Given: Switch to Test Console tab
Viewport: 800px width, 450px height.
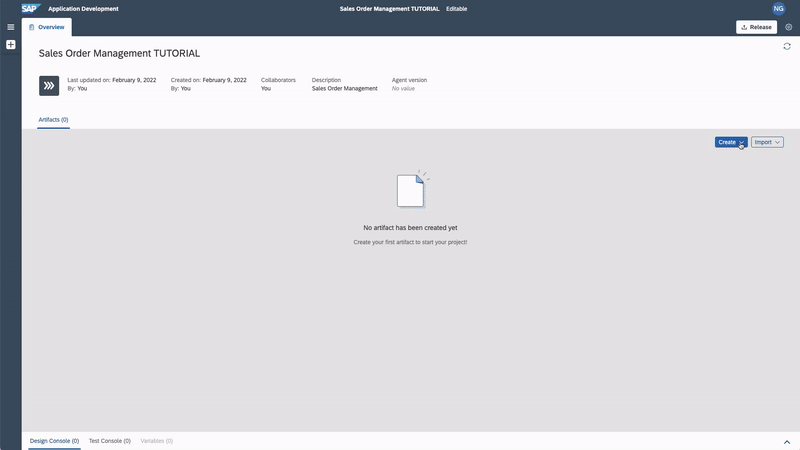Looking at the screenshot, I should click(109, 440).
